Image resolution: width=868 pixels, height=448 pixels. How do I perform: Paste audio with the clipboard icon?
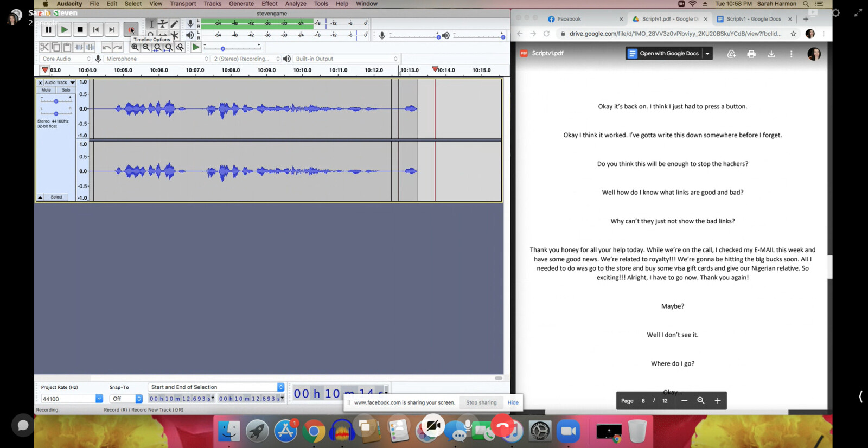tap(67, 47)
